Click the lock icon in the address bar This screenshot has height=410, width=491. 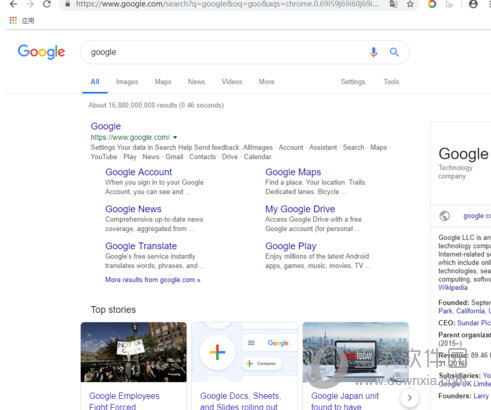pyautogui.click(x=68, y=4)
